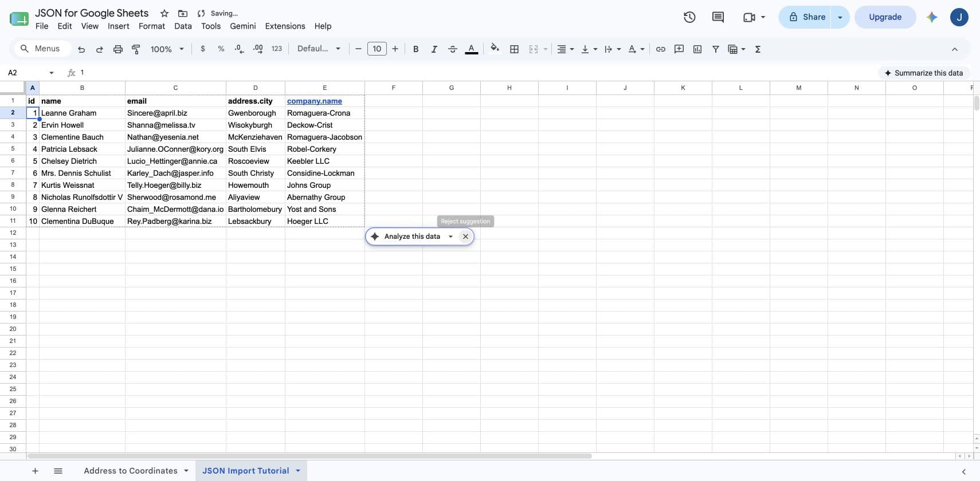Toggle strikethrough formatting
This screenshot has width=980, height=481.
[x=453, y=49]
